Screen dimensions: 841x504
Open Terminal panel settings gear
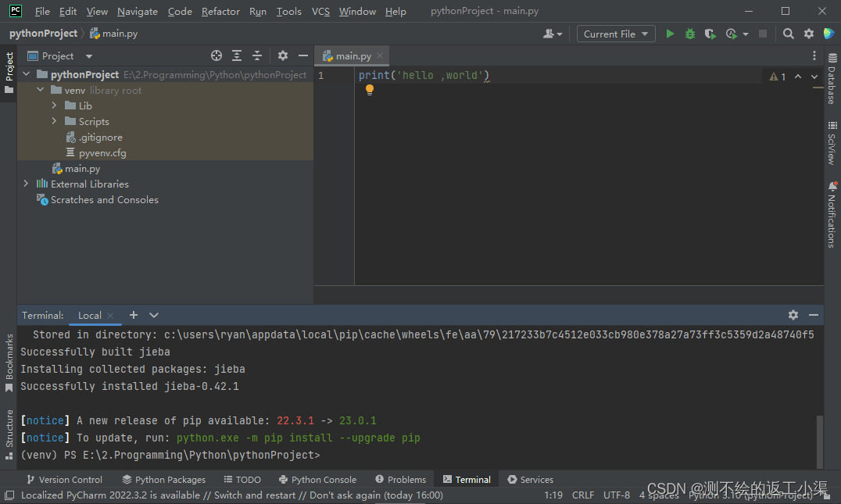[793, 315]
